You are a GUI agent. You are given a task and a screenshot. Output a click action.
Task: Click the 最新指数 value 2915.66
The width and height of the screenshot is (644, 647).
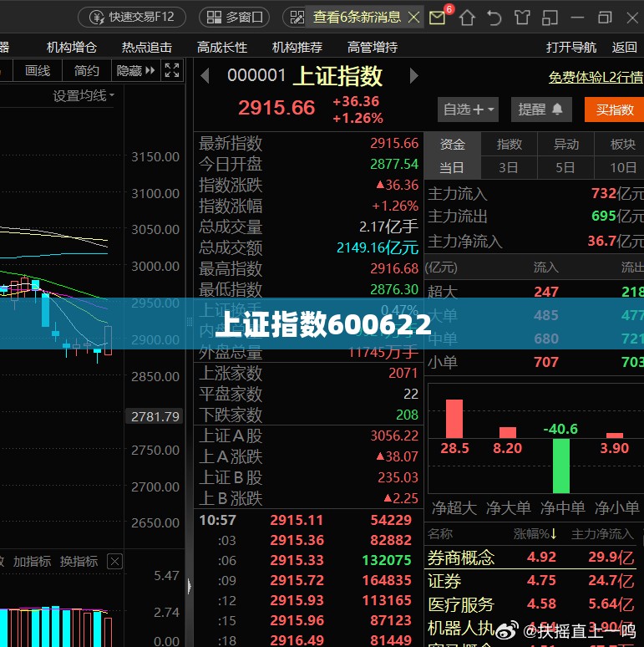(x=394, y=143)
